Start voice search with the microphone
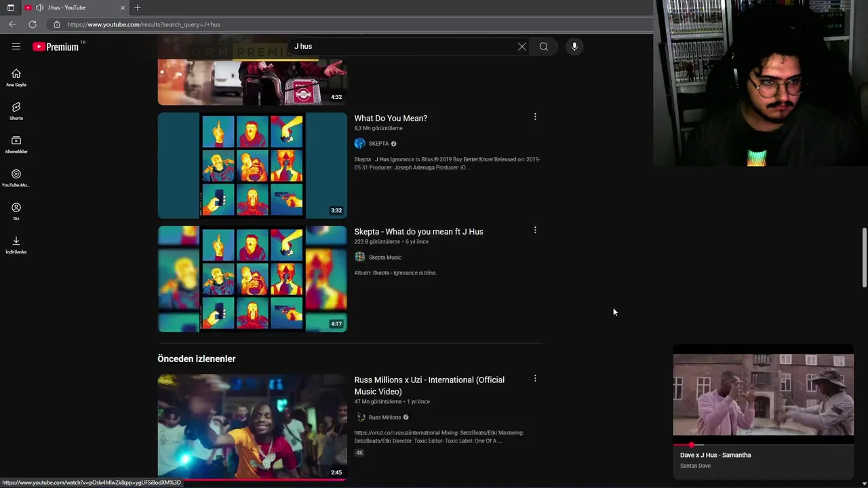 [574, 46]
